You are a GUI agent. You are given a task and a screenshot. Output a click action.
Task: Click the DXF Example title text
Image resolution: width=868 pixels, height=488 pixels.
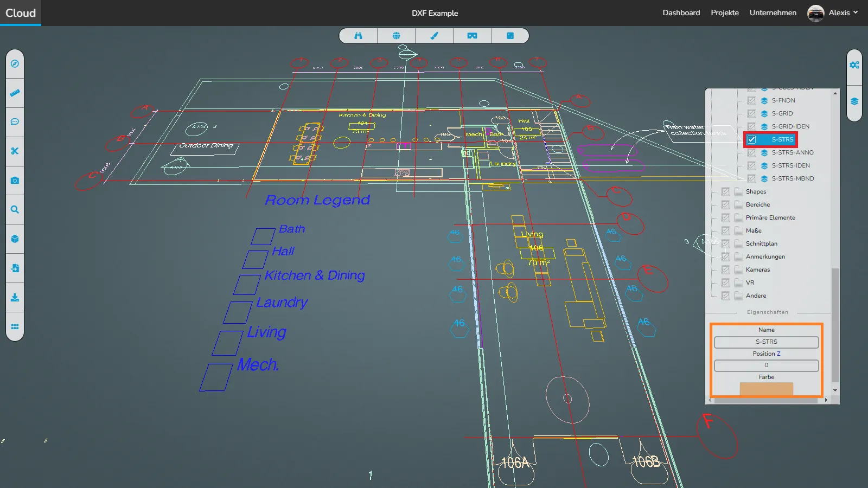(435, 13)
